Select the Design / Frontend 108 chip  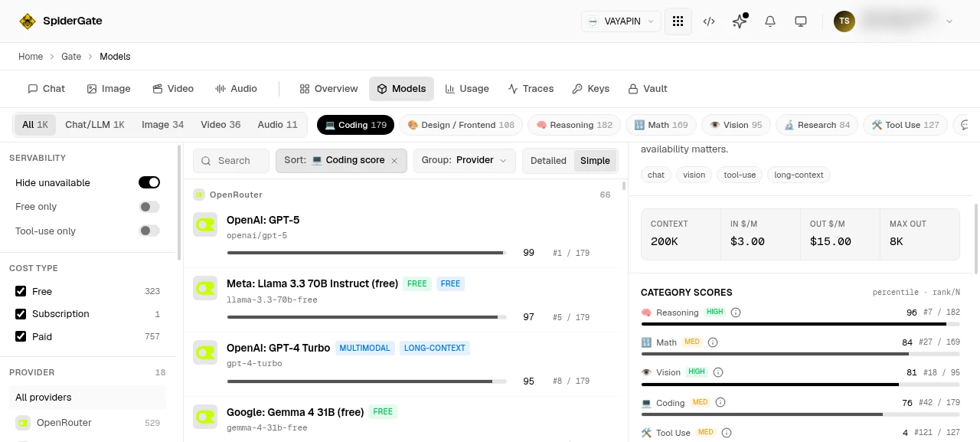pos(461,125)
